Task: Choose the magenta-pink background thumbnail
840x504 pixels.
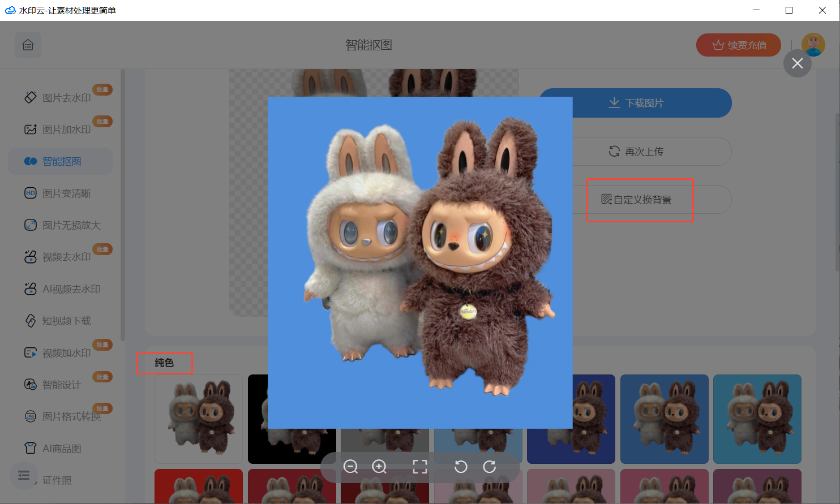Action: (x=665, y=486)
